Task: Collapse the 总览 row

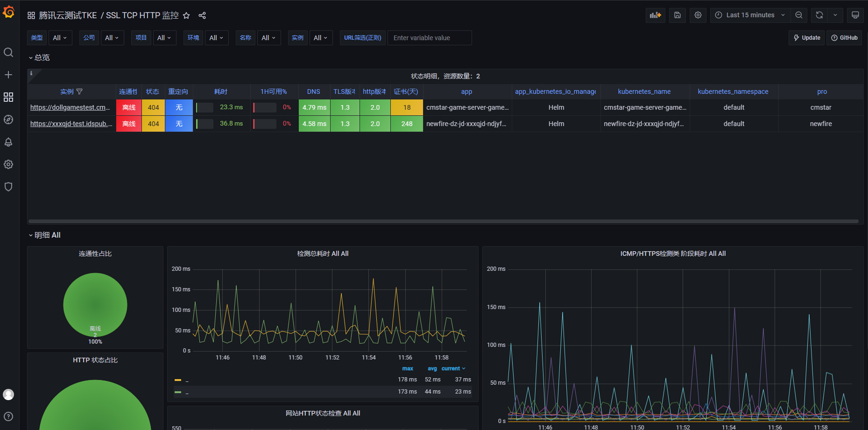Action: (x=39, y=57)
